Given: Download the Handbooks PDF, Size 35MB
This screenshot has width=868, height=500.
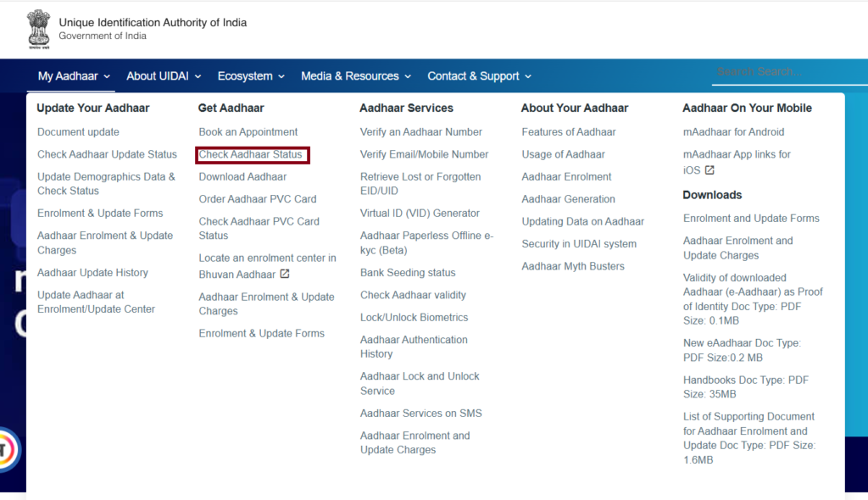Looking at the screenshot, I should point(745,386).
